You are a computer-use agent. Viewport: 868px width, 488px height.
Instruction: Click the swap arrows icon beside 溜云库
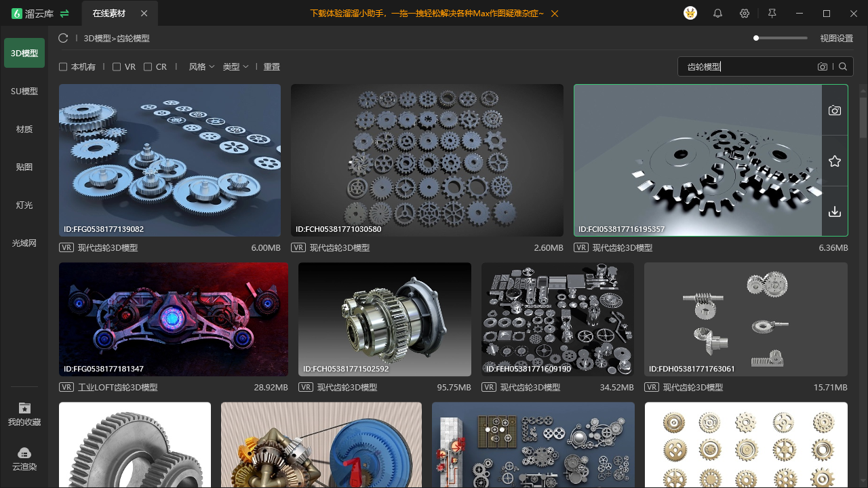(x=64, y=14)
